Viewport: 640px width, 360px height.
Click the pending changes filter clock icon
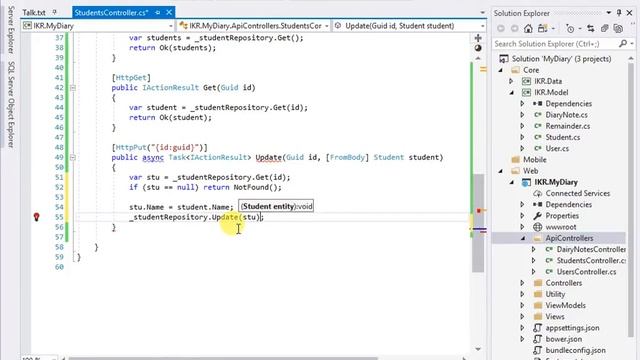point(570,29)
